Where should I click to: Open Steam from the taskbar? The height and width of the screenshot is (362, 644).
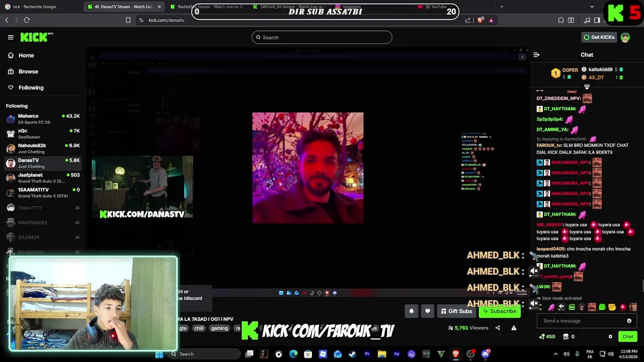pos(352,354)
